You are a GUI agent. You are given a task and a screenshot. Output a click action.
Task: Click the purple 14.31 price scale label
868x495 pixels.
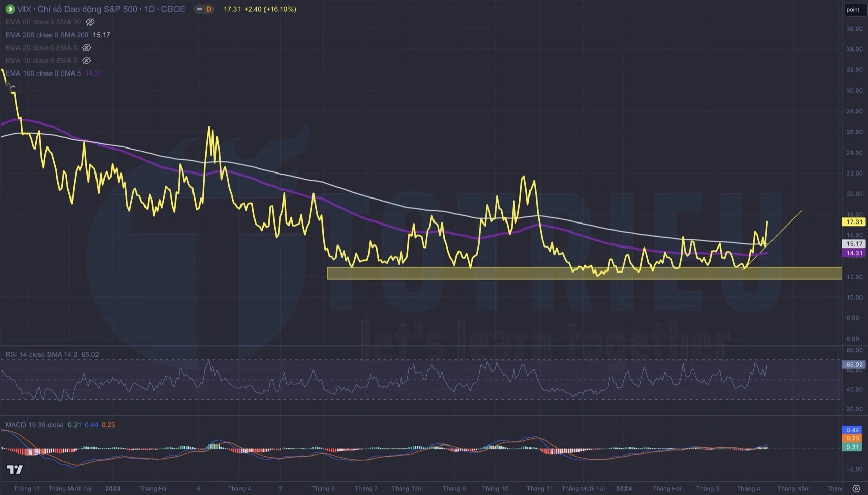854,253
